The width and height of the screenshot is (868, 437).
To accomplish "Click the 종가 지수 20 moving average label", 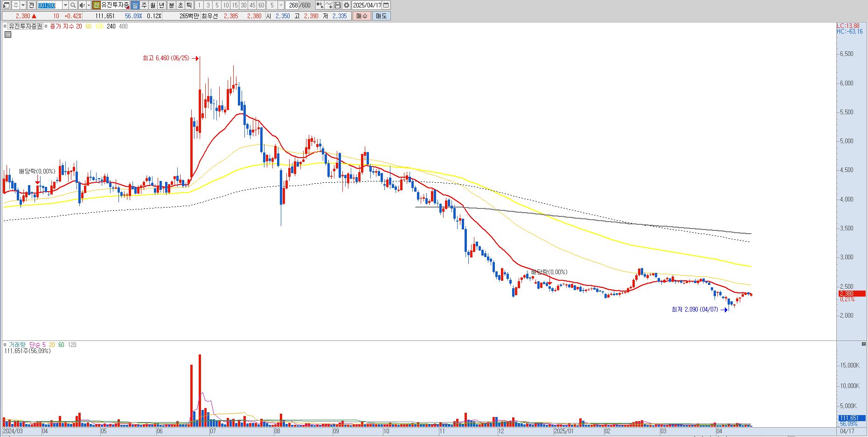I will click(66, 26).
